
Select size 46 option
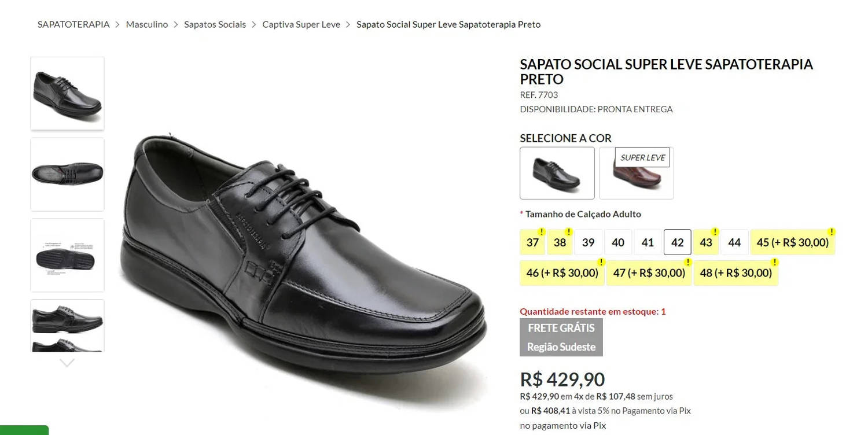[562, 272]
